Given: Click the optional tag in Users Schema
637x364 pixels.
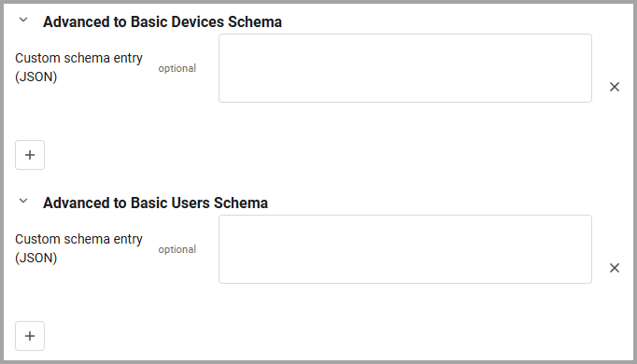Looking at the screenshot, I should tap(177, 249).
